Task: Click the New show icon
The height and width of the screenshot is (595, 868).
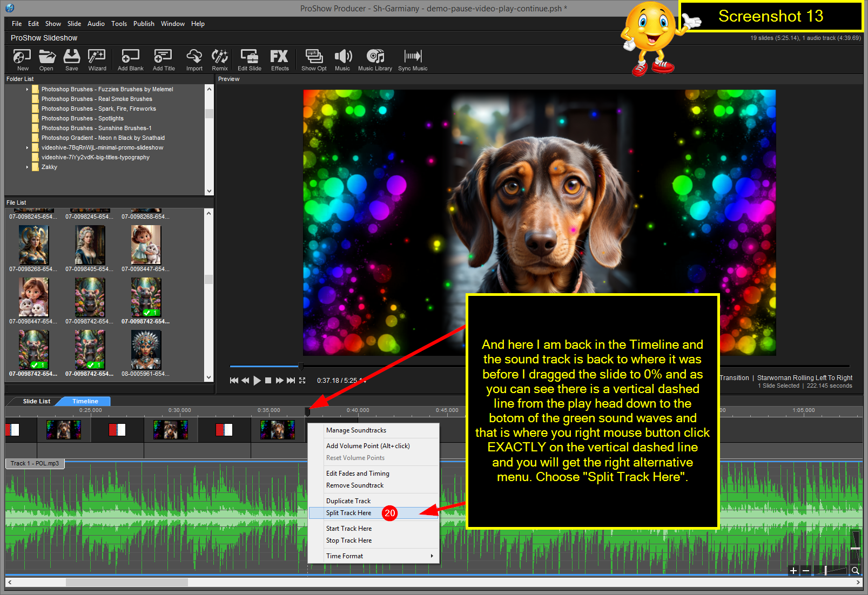Action: (x=22, y=59)
